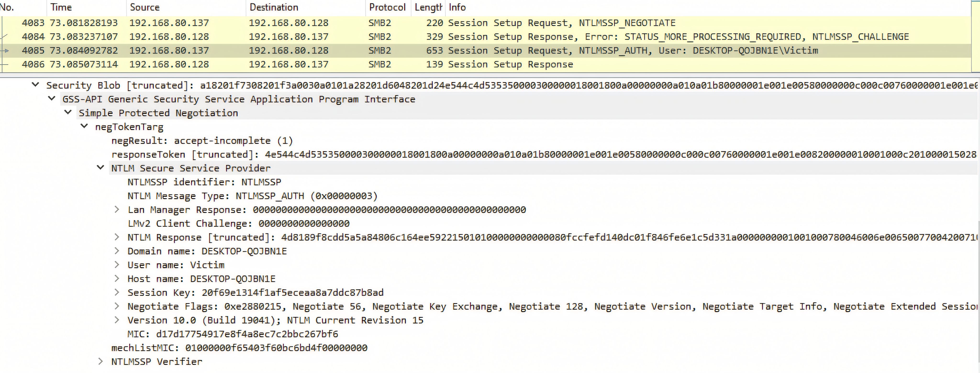Expand the Negotiate Flags field

point(117,306)
